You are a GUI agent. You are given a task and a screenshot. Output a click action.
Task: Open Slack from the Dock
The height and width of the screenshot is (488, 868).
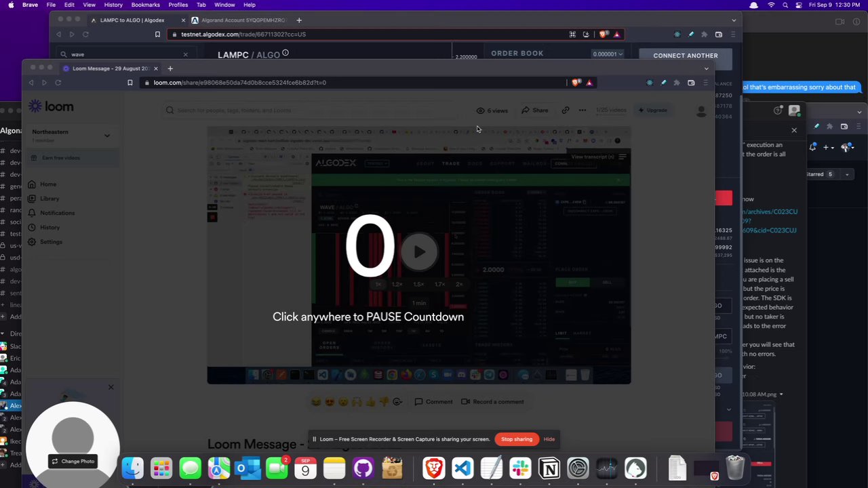520,468
